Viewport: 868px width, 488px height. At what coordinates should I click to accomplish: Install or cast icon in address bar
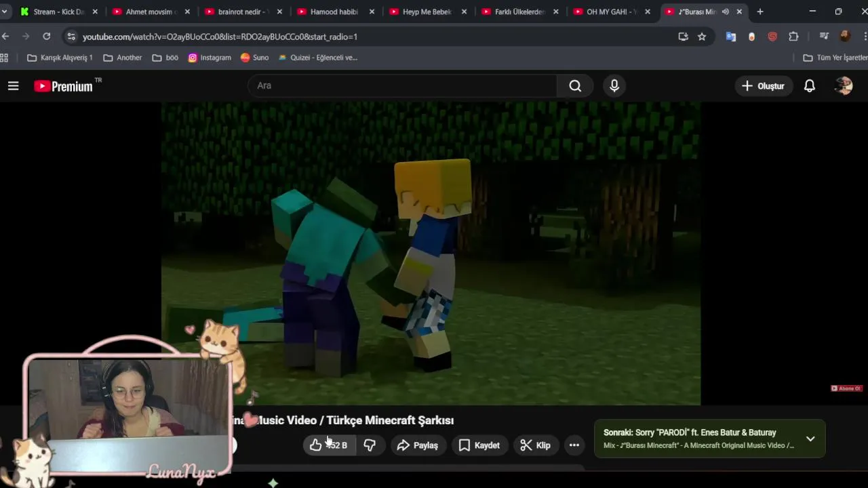coord(683,37)
